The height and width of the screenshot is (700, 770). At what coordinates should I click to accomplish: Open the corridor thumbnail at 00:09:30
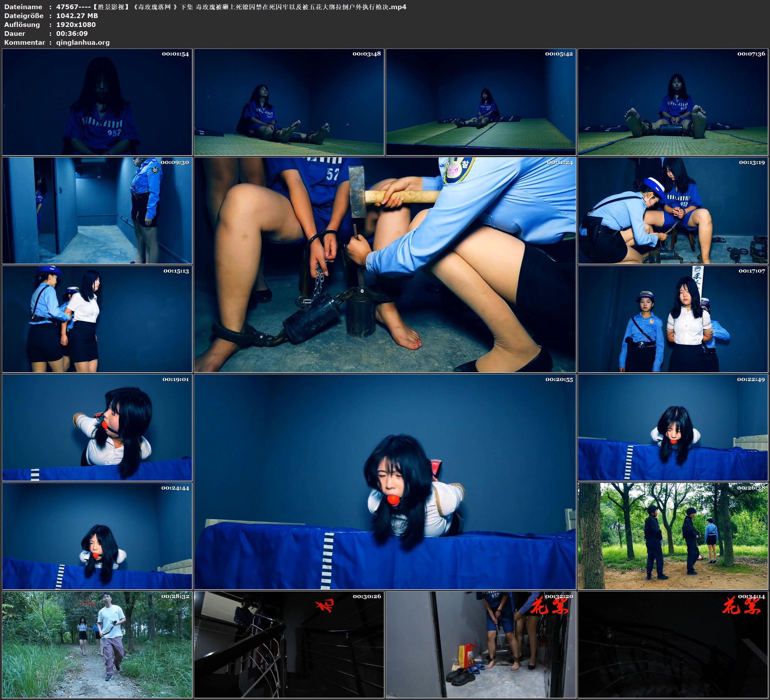(x=97, y=210)
